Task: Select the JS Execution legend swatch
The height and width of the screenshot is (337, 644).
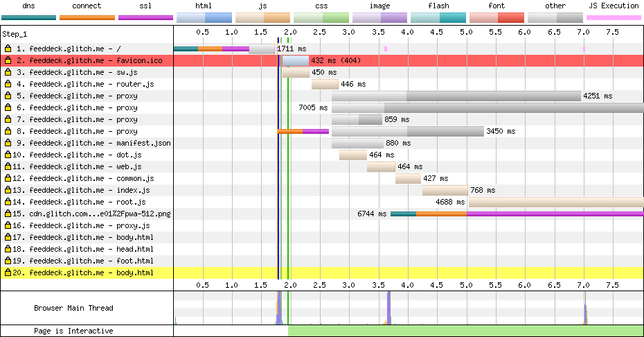Action: pos(614,17)
